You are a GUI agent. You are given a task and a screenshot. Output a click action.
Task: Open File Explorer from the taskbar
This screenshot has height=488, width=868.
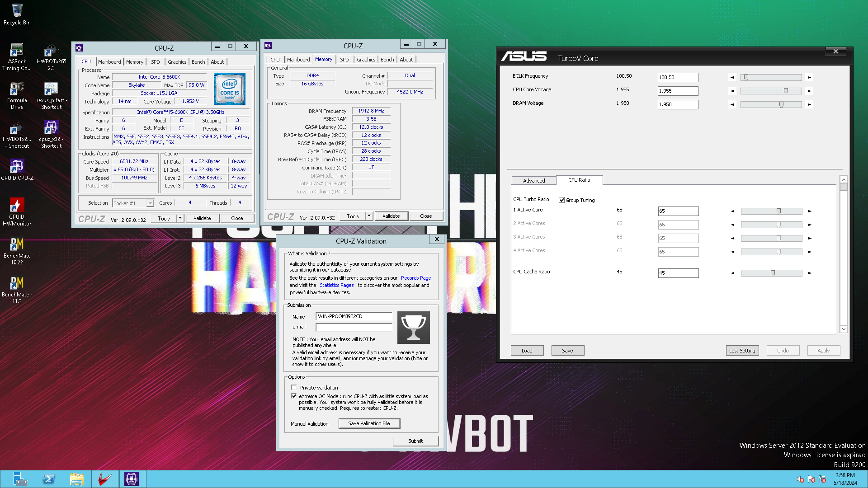77,479
